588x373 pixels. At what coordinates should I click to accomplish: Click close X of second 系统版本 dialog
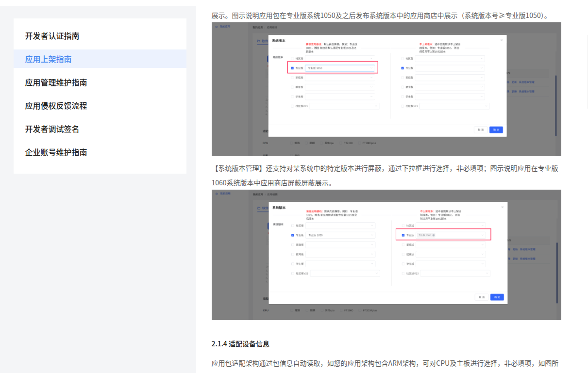[502, 207]
